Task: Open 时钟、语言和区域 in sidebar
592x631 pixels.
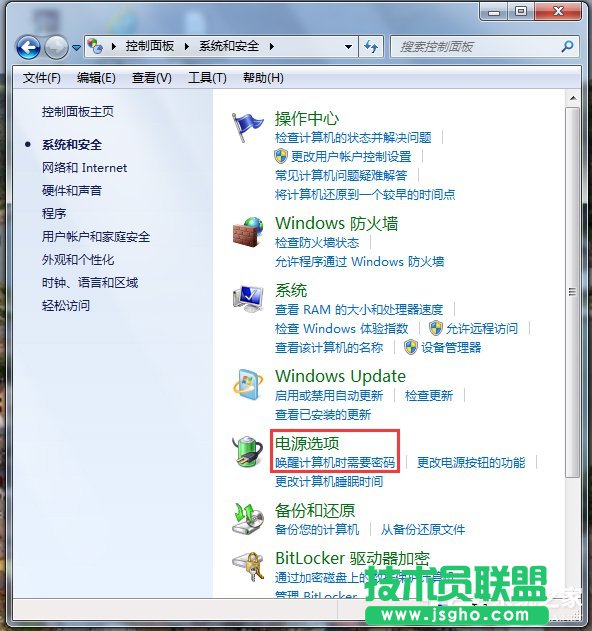Action: (x=90, y=283)
